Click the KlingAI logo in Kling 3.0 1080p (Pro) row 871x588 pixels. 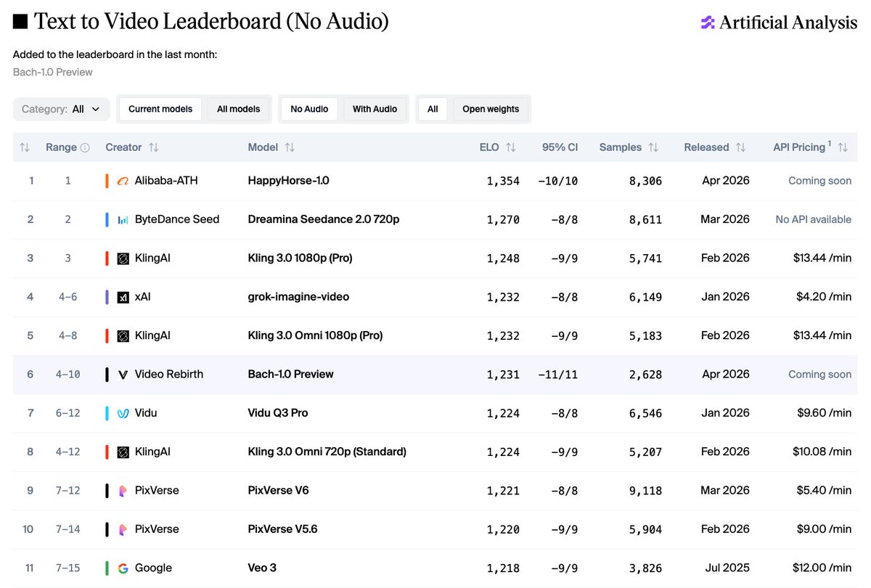123,258
